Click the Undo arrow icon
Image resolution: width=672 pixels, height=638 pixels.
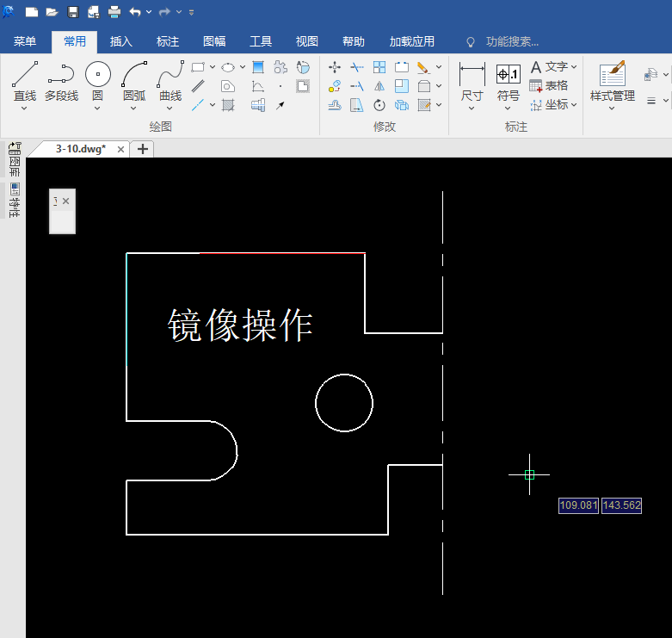(135, 12)
